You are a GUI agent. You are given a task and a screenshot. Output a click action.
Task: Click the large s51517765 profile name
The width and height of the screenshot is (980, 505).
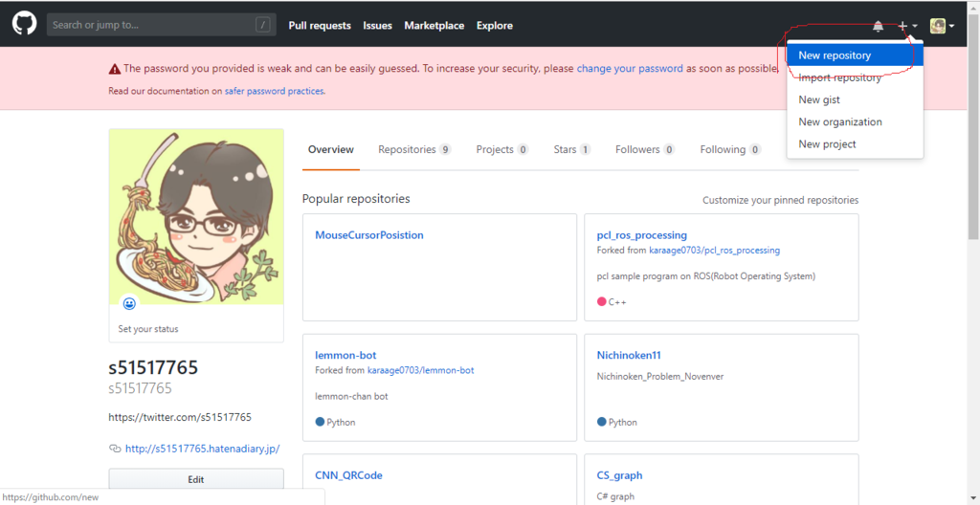coord(153,367)
